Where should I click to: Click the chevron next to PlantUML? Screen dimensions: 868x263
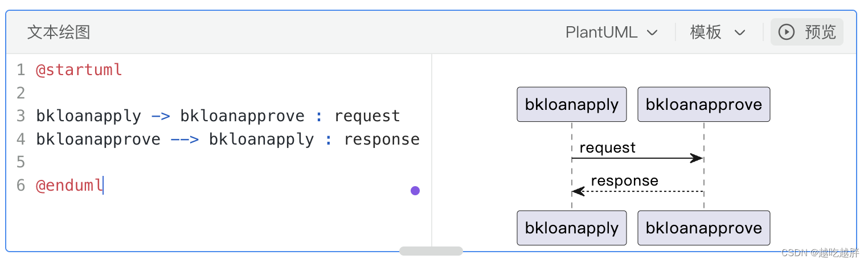[653, 33]
